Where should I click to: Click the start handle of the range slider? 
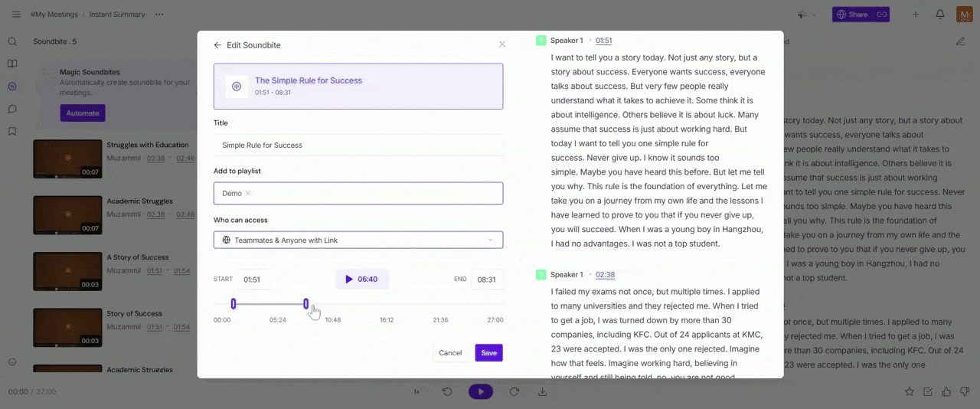tap(234, 304)
